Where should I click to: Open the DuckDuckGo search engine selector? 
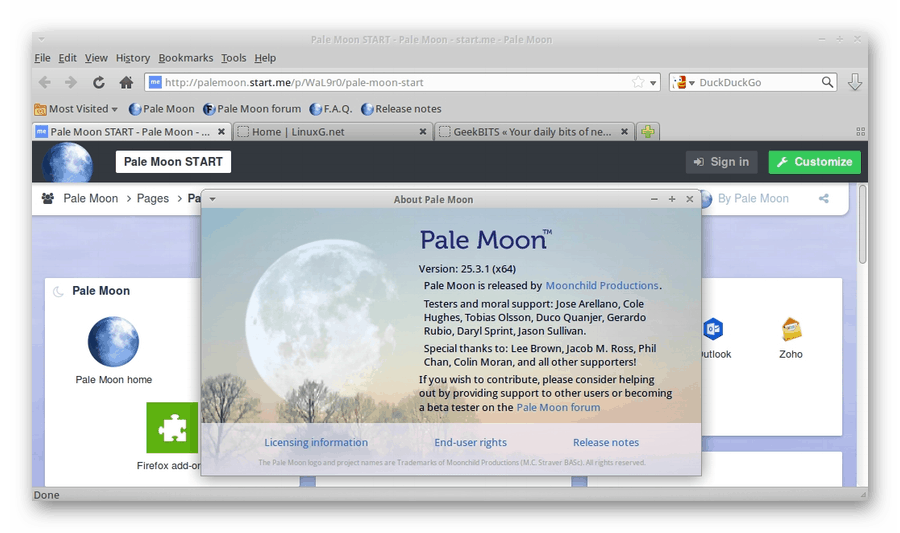683,83
